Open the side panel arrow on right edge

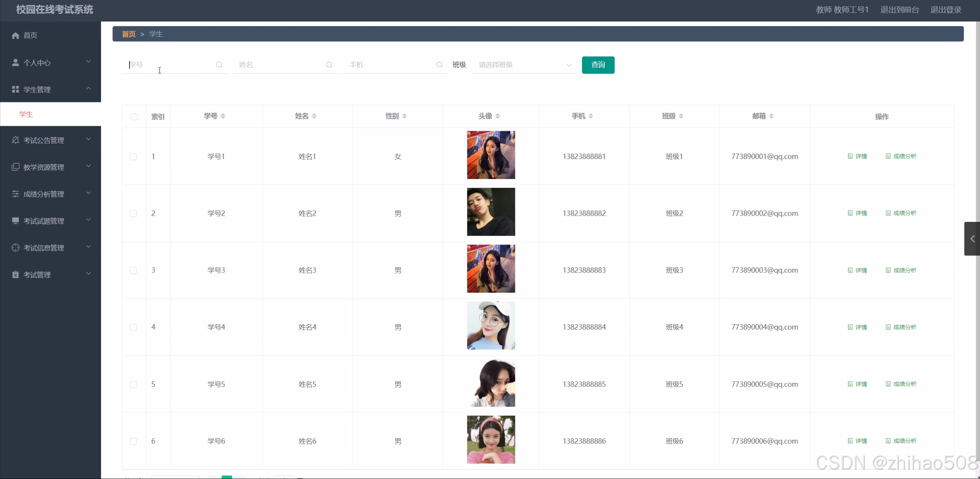(972, 239)
